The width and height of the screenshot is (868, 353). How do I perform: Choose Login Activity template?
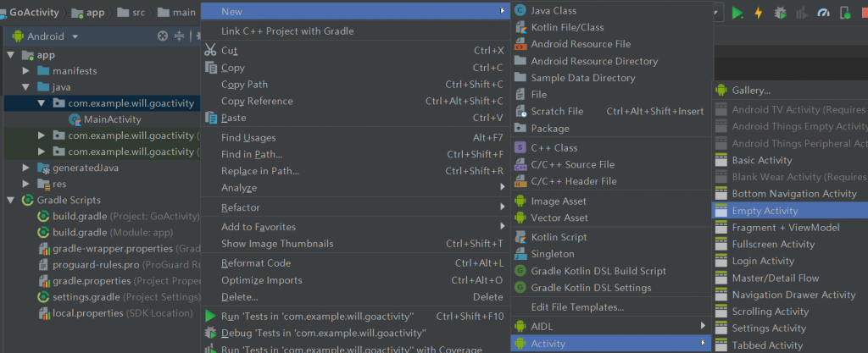pyautogui.click(x=790, y=261)
